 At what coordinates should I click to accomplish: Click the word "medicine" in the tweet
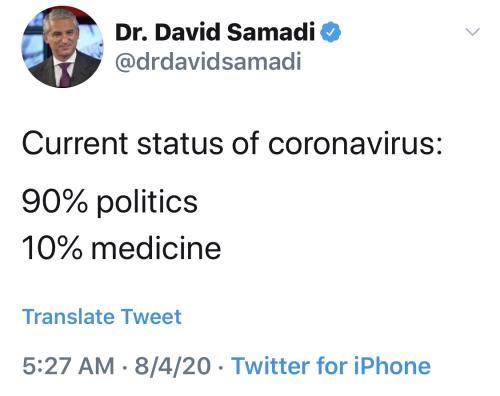pos(156,248)
